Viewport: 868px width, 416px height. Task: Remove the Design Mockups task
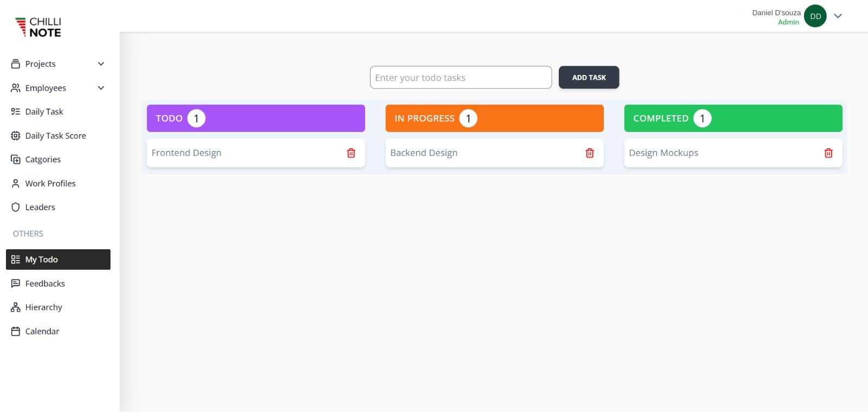point(828,153)
